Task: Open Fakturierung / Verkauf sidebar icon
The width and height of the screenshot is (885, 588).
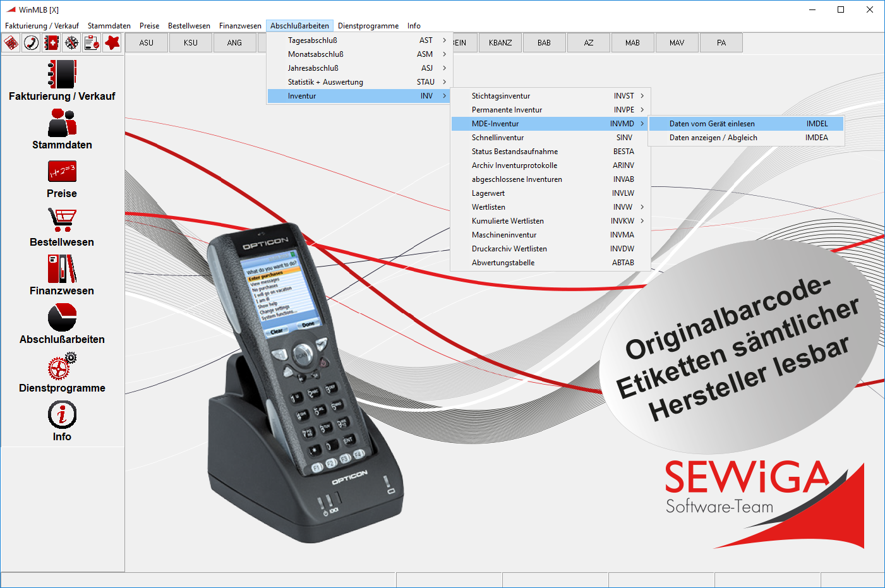Action: point(62,74)
